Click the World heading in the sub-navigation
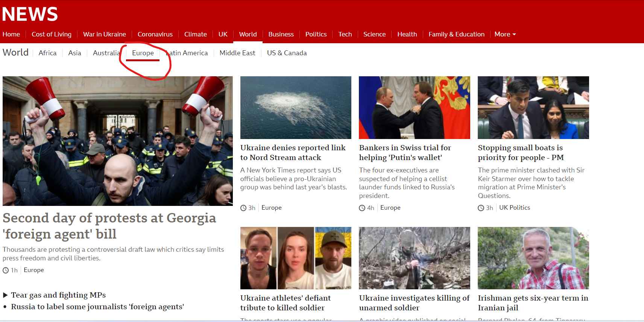Screen dimensions: 644x322 (x=15, y=52)
